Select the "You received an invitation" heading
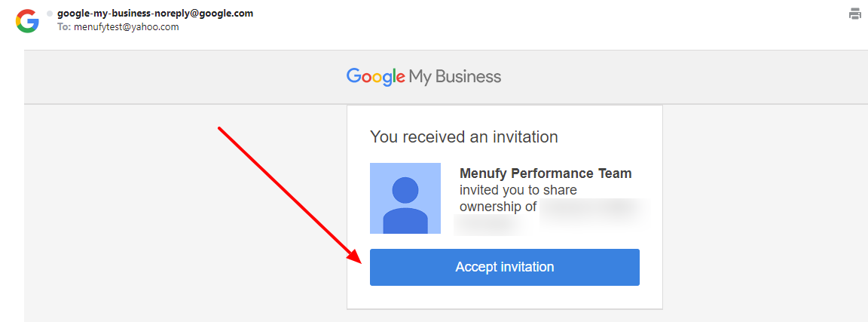The height and width of the screenshot is (322, 868). (463, 136)
